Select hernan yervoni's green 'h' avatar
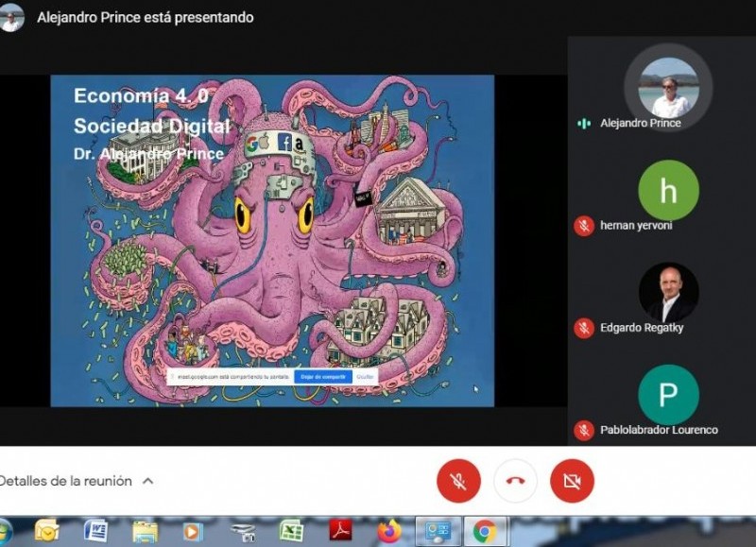 click(668, 190)
